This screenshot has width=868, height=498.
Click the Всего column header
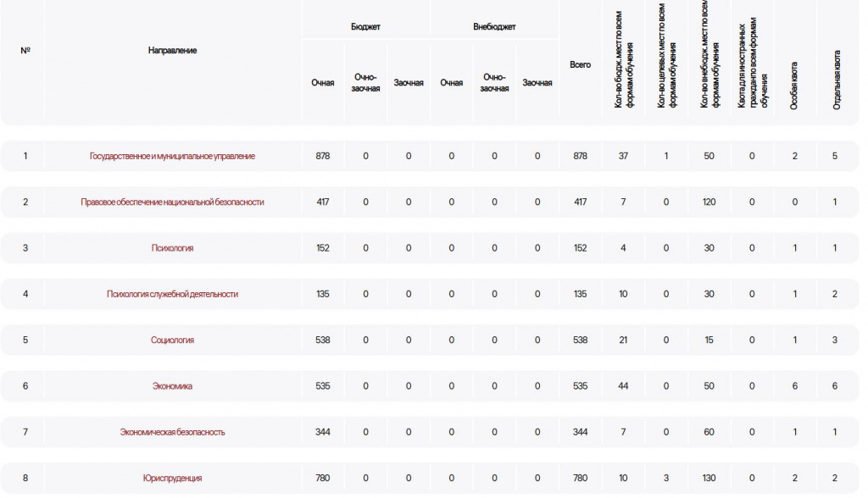pos(581,64)
